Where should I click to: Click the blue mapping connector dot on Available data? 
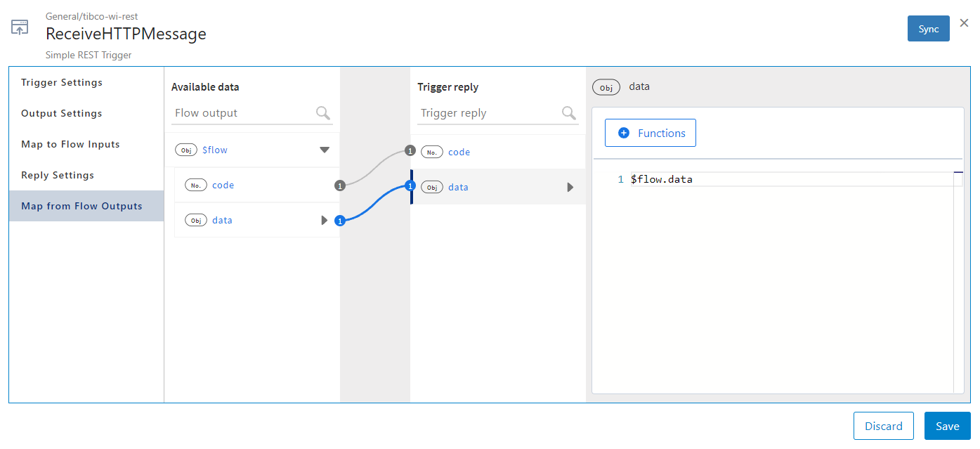[340, 221]
